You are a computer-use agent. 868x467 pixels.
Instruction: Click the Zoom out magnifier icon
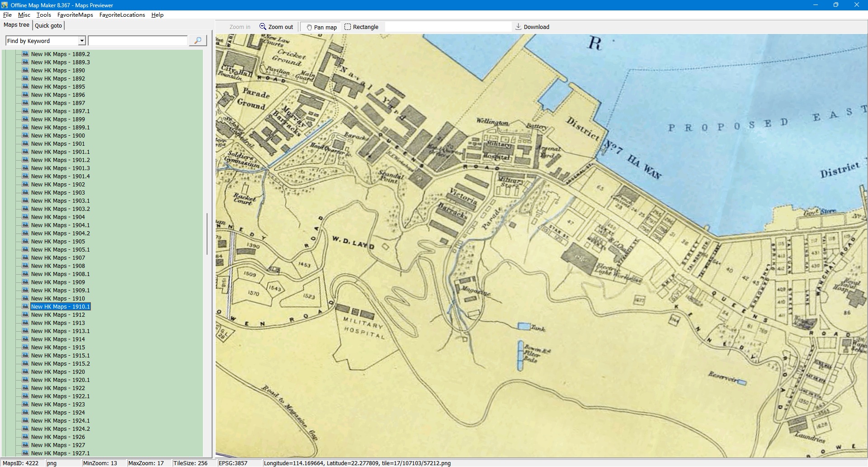pyautogui.click(x=263, y=27)
